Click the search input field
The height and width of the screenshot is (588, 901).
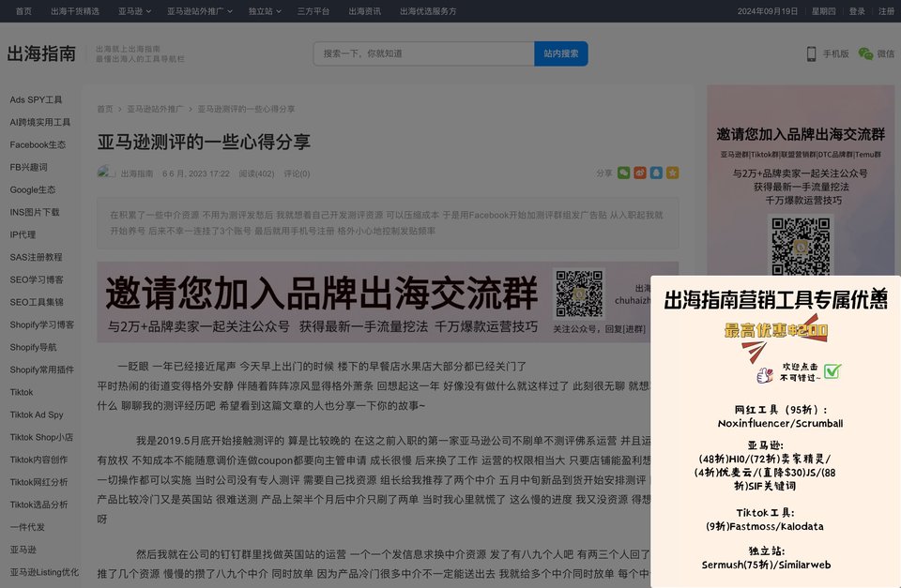click(x=424, y=53)
